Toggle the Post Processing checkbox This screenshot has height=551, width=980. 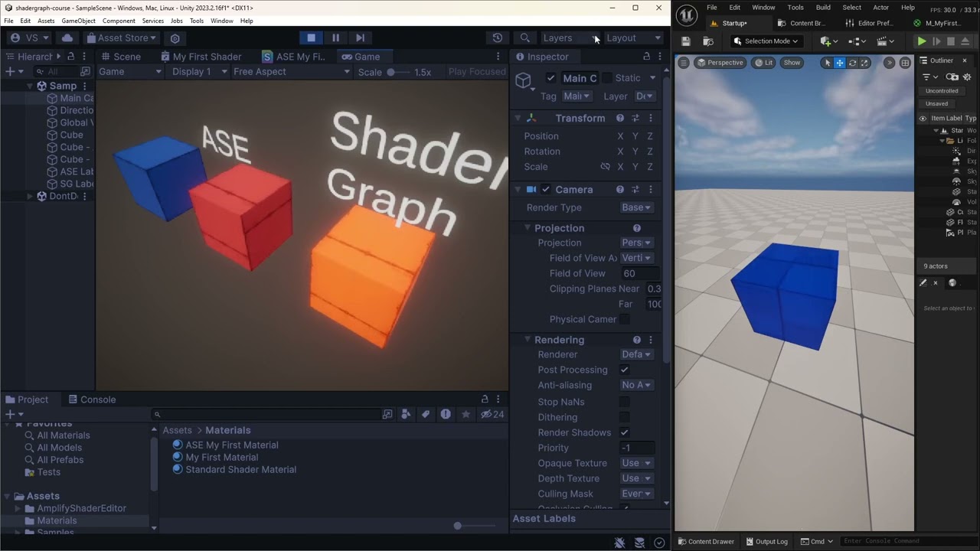pyautogui.click(x=625, y=370)
